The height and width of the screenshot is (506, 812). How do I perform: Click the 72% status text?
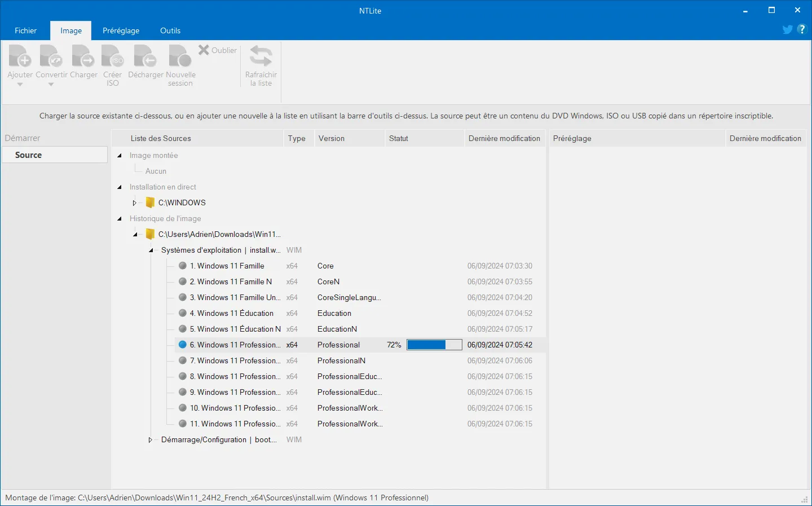pyautogui.click(x=394, y=345)
